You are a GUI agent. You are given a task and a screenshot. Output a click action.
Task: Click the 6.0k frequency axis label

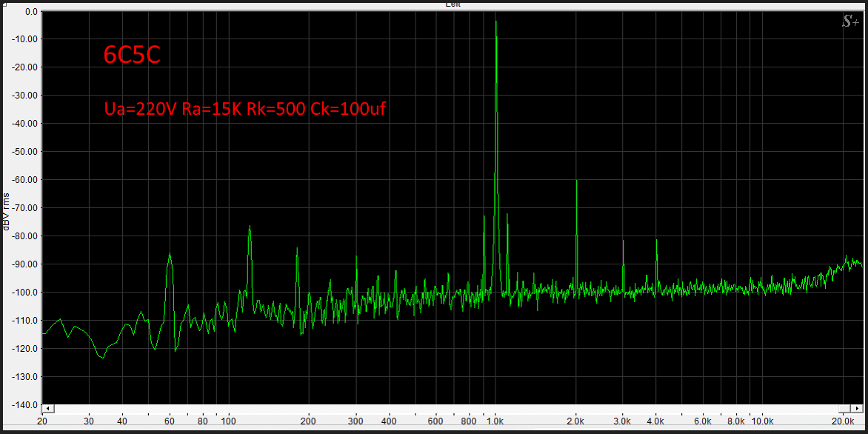click(703, 421)
